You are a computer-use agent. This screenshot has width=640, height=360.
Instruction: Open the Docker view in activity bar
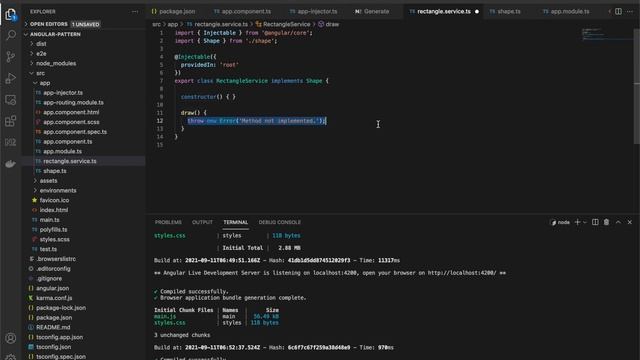pos(11,163)
